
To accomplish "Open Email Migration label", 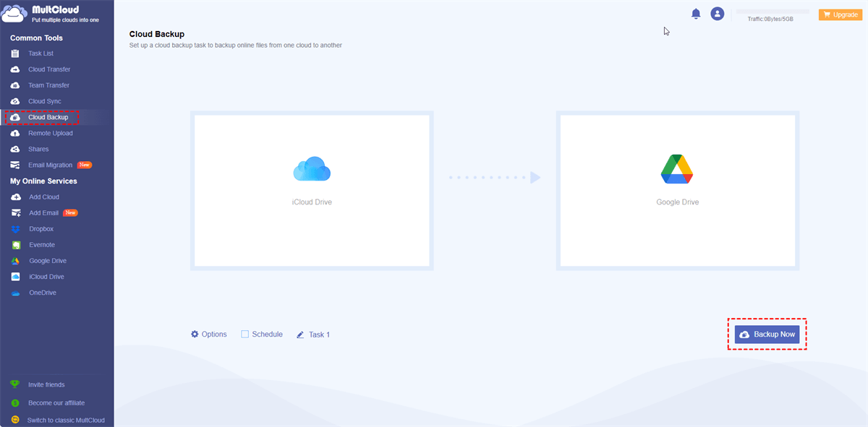I will click(51, 165).
